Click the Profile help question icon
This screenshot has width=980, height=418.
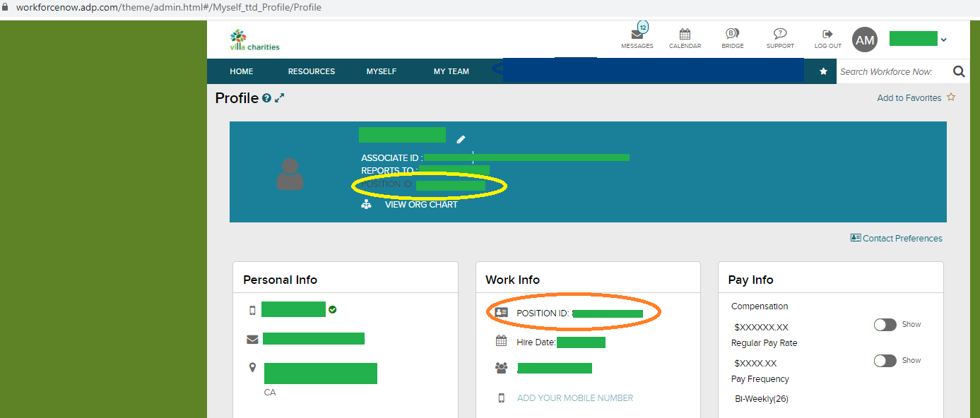(x=266, y=98)
